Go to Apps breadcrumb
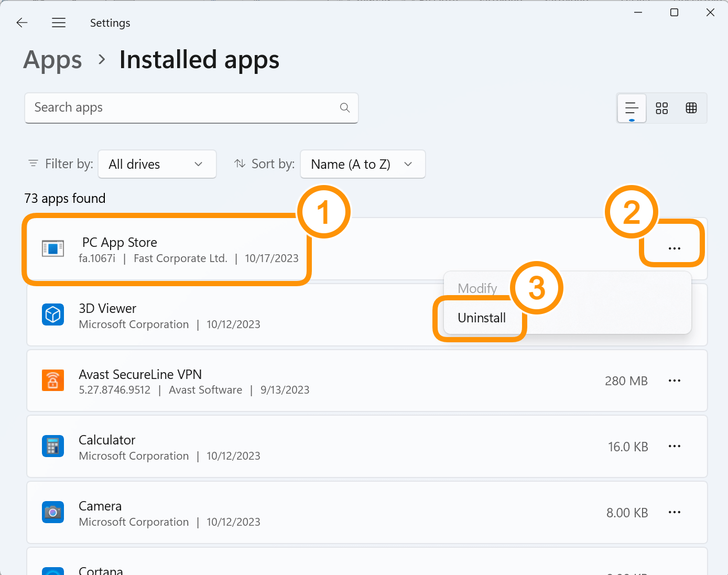 (53, 60)
